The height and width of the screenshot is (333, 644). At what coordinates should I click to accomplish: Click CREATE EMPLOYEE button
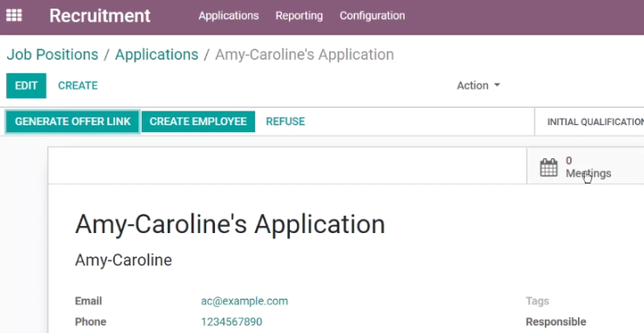(198, 122)
